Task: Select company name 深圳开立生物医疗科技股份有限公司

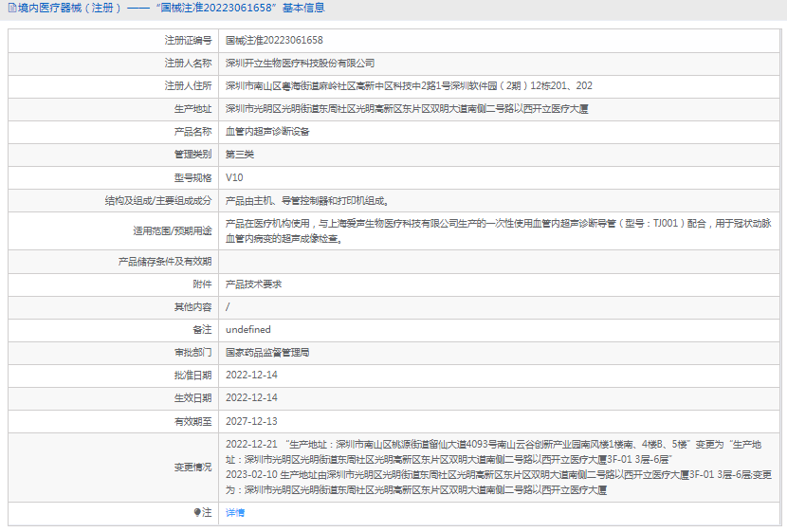Action: pos(301,64)
